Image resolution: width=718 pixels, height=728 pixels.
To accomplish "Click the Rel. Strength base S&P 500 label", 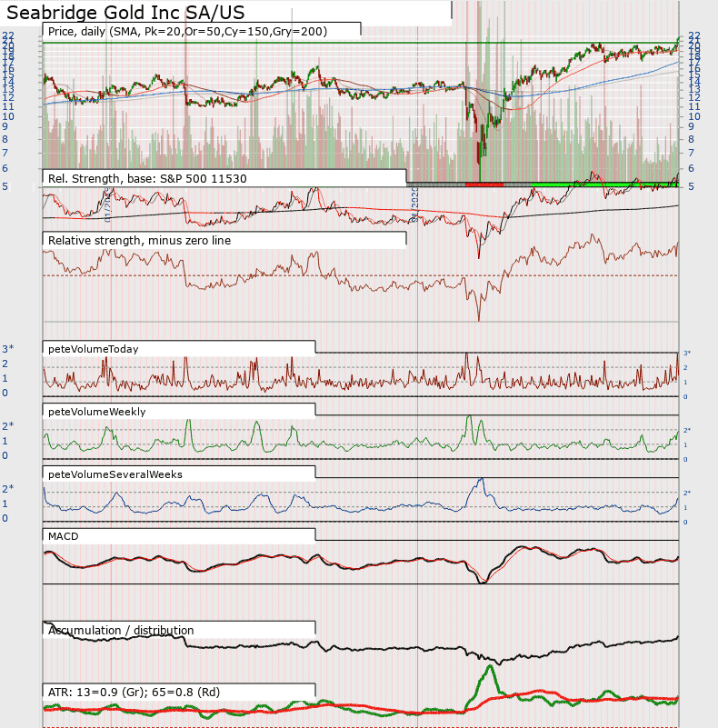I will [x=147, y=179].
